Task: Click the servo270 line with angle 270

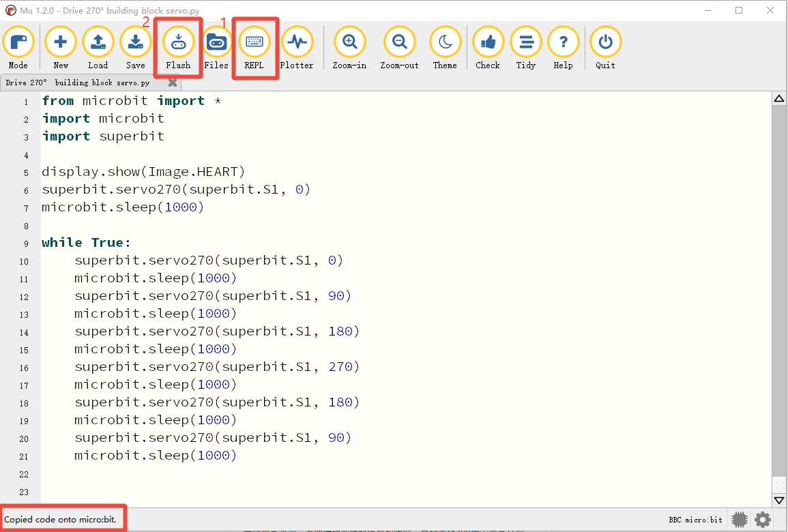Action: (x=217, y=367)
